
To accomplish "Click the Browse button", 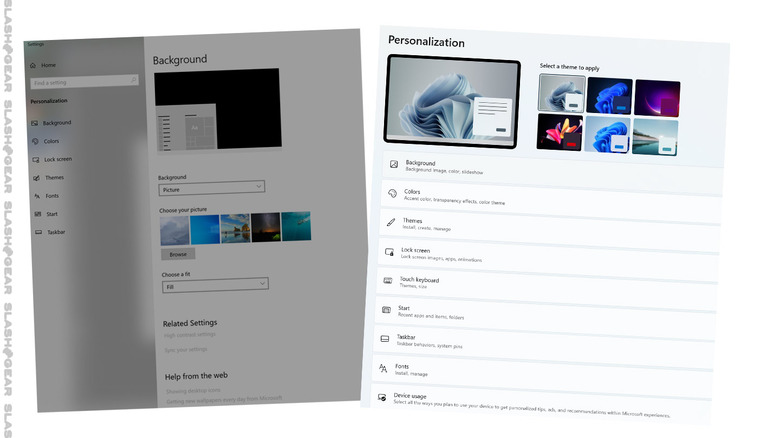I will (x=178, y=254).
